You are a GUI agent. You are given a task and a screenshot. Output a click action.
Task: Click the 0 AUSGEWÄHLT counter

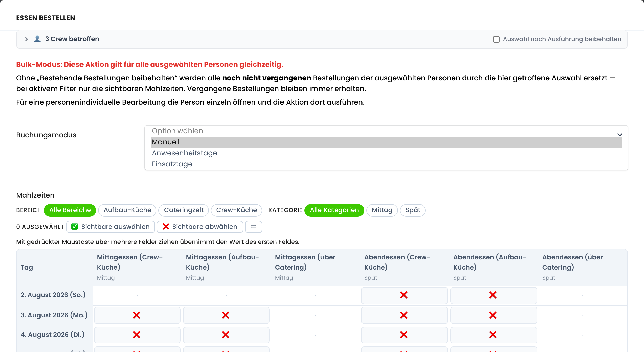[x=40, y=227]
